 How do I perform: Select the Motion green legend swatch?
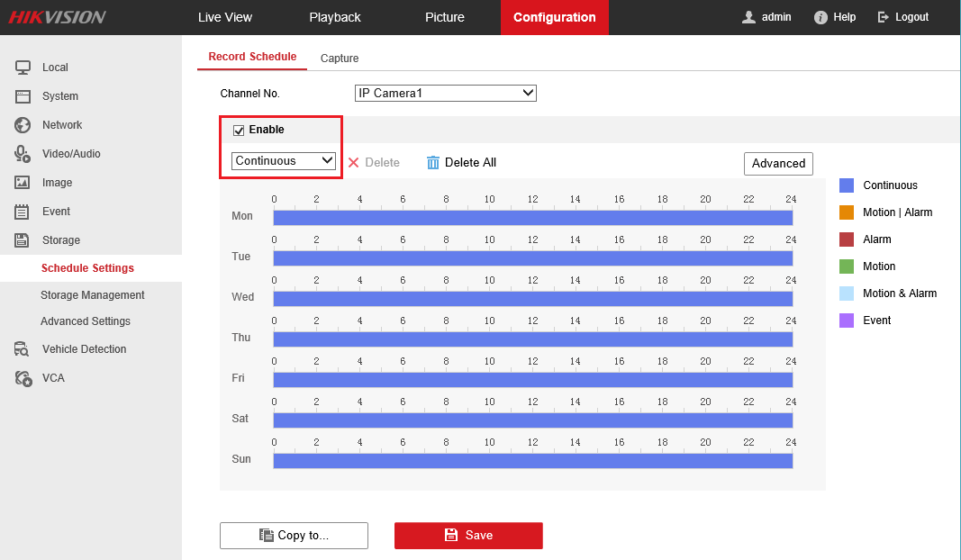pyautogui.click(x=847, y=266)
